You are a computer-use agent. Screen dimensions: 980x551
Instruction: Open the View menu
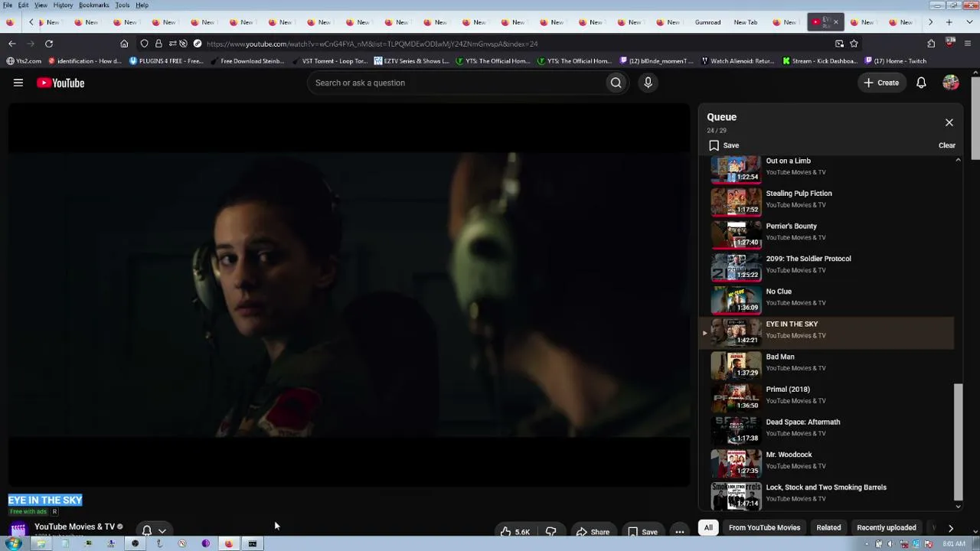tap(41, 5)
